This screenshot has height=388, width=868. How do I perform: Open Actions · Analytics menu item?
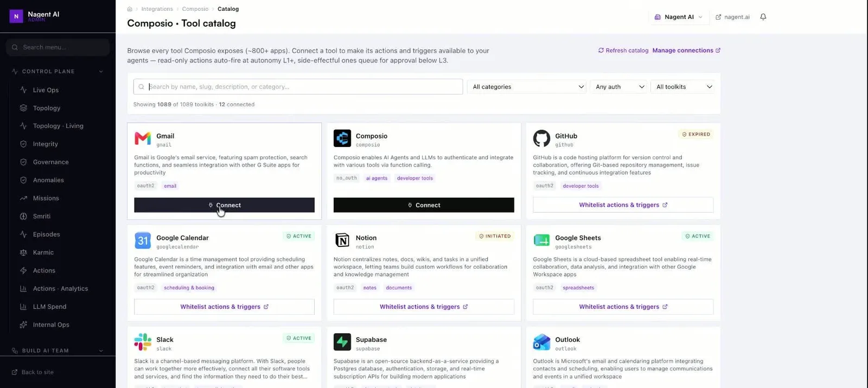60,289
